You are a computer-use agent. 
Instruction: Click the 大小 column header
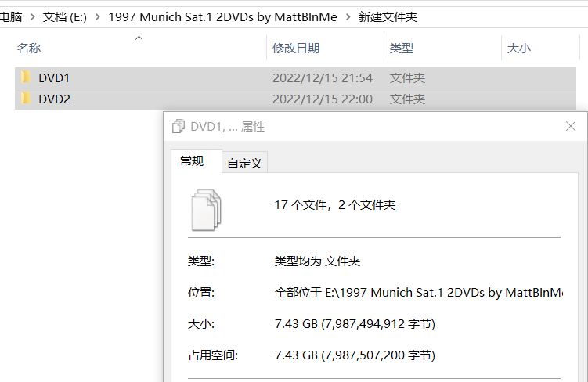[519, 49]
